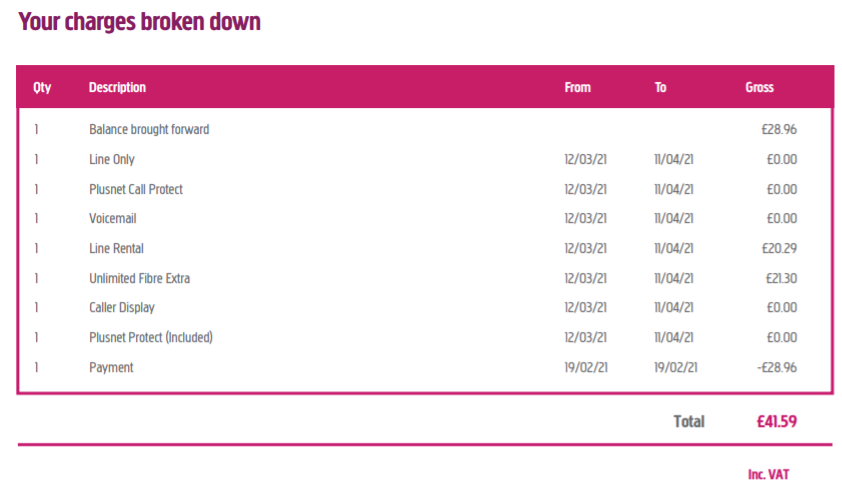Click the £20.29 Line Rental amount
842x487 pixels.
(x=778, y=248)
